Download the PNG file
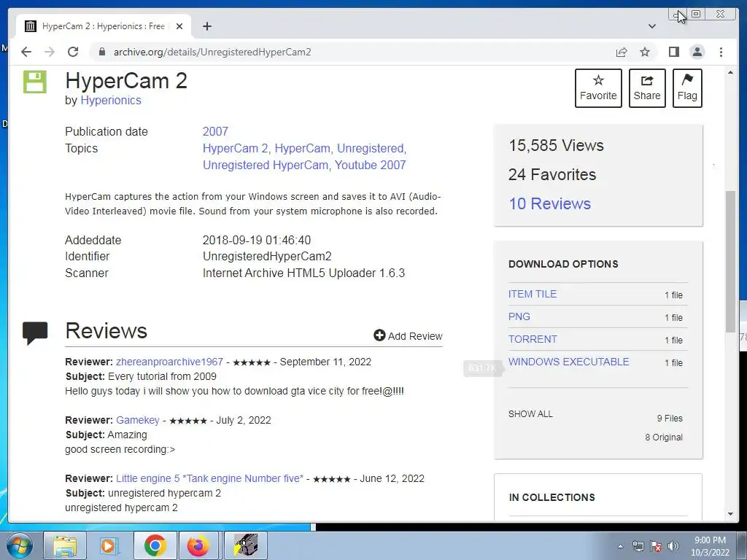Image resolution: width=747 pixels, height=560 pixels. [x=519, y=316]
